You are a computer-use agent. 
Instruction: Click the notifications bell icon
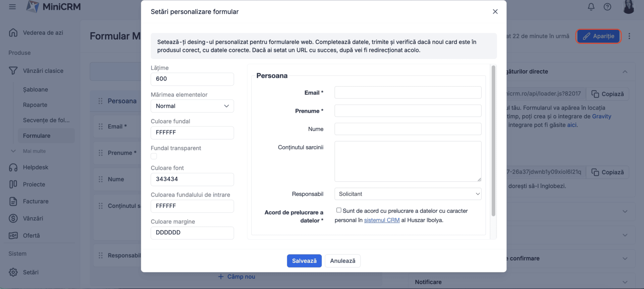coord(591,7)
